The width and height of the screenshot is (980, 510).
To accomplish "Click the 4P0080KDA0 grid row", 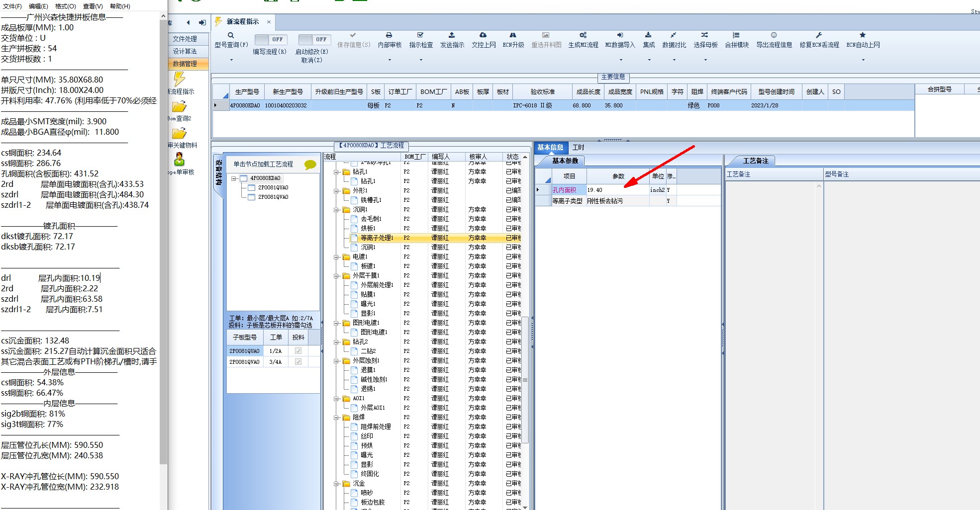I will click(x=563, y=105).
